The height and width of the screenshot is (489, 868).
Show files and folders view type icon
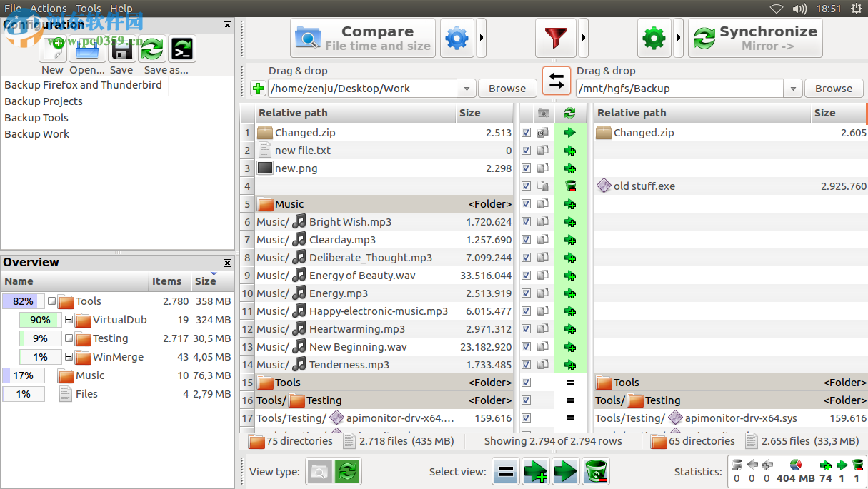pos(319,471)
